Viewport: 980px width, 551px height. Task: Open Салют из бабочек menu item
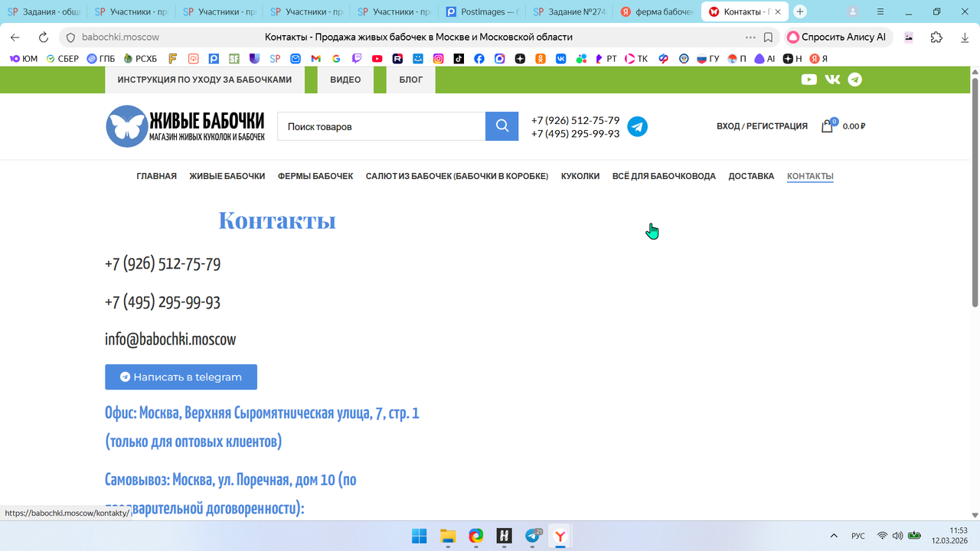(457, 176)
